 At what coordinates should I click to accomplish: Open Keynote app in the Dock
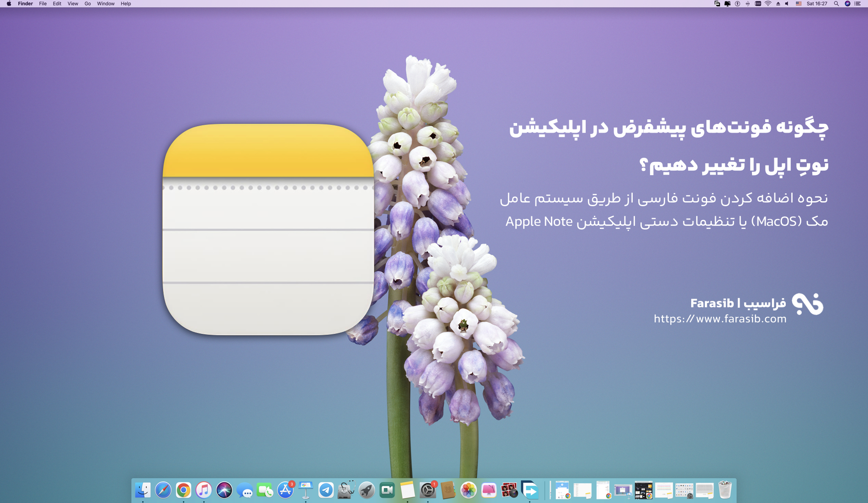click(x=306, y=490)
